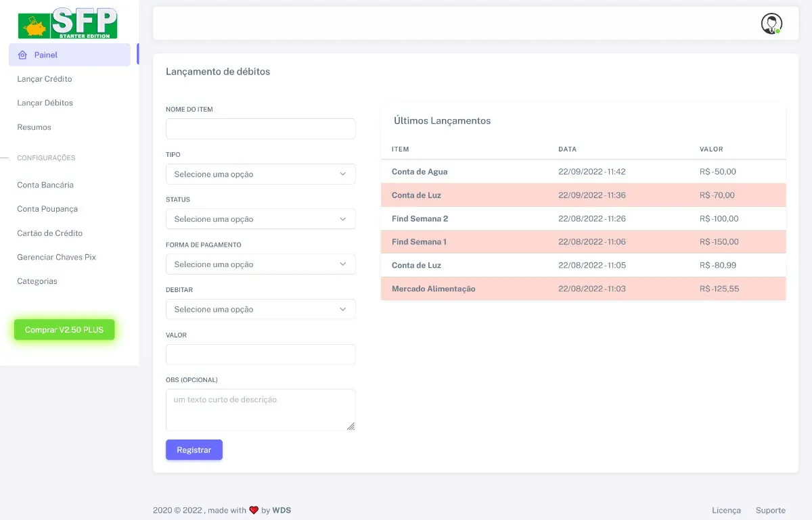Click the red heart icon in footer
Screen dimensions: 812x520
(254, 511)
